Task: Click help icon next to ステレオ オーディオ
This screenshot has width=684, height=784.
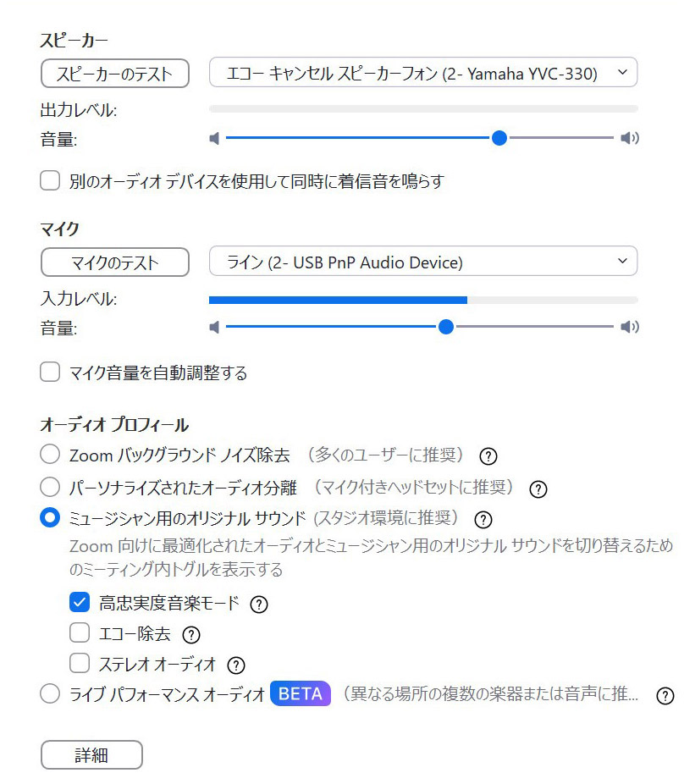Action: click(236, 665)
